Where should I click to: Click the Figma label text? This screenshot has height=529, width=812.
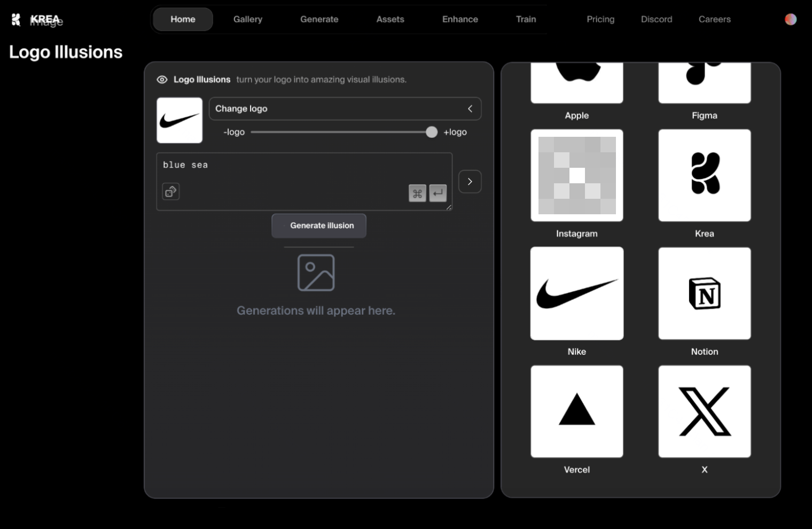click(705, 115)
